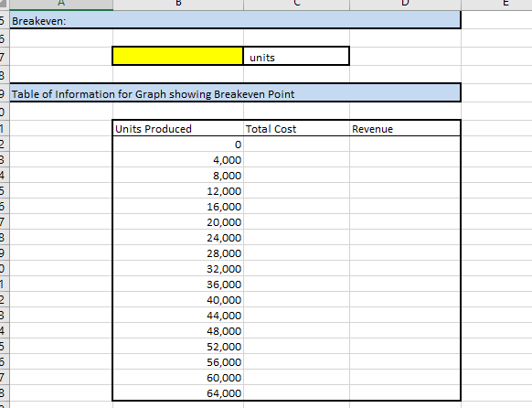The image size is (532, 408).
Task: Select the Table of Information heading cell
Action: click(x=235, y=93)
